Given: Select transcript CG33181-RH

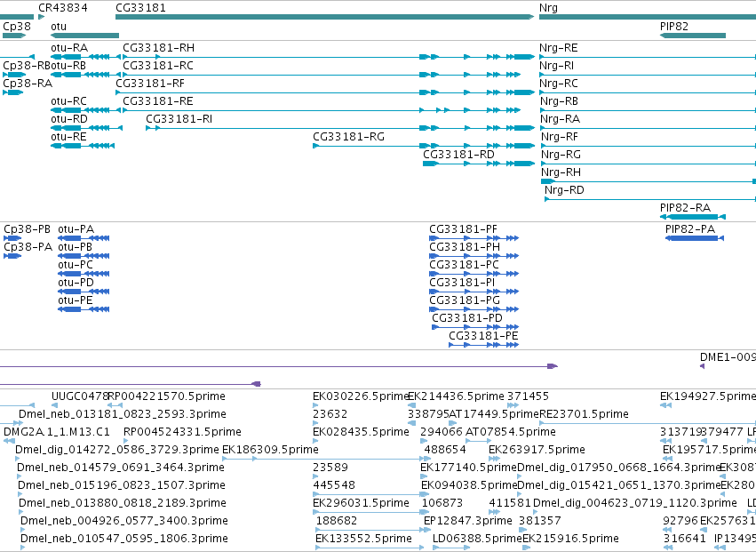Looking at the screenshot, I should coord(159,48).
